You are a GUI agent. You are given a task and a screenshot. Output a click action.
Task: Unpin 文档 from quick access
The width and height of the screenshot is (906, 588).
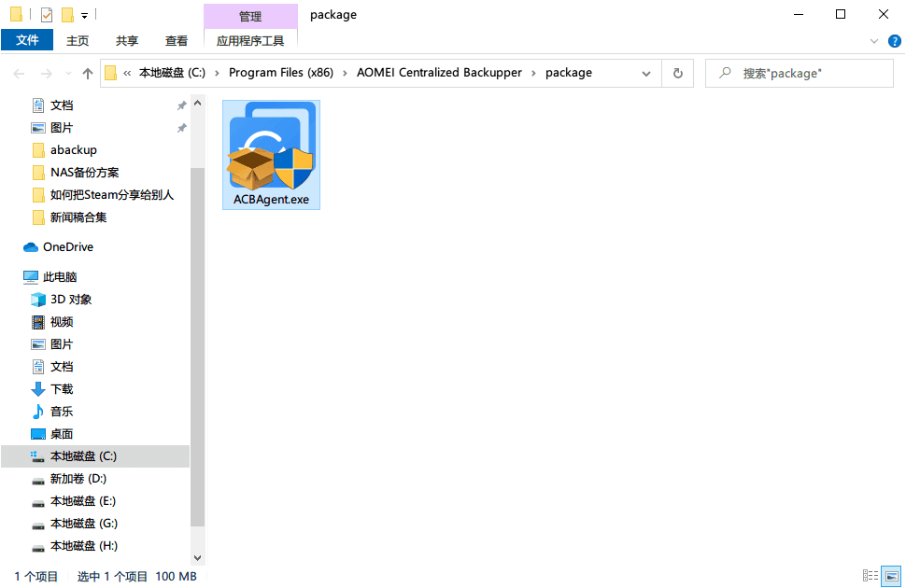click(181, 105)
